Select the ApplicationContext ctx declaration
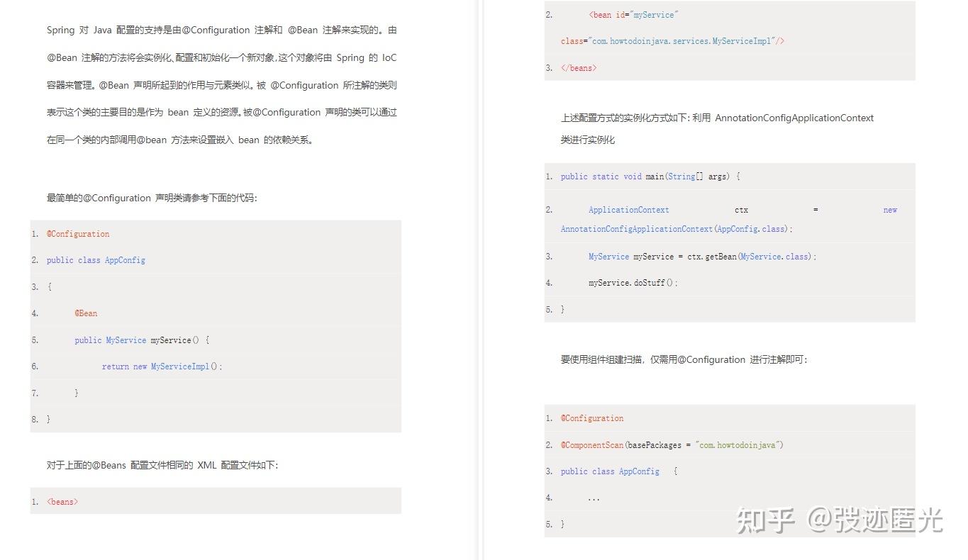968x560 pixels. tap(628, 209)
